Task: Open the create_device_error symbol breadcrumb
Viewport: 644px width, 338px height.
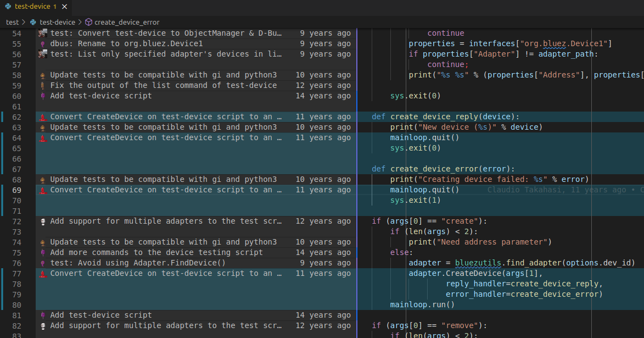Action: pos(126,22)
